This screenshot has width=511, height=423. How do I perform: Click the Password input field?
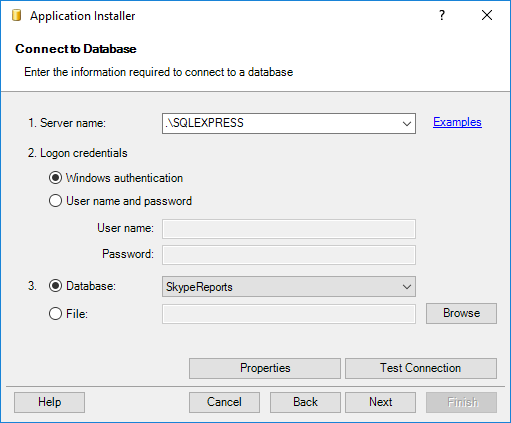289,255
